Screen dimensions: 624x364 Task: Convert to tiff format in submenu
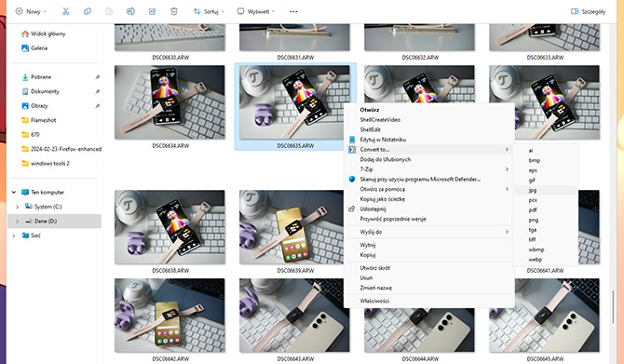pos(545,240)
